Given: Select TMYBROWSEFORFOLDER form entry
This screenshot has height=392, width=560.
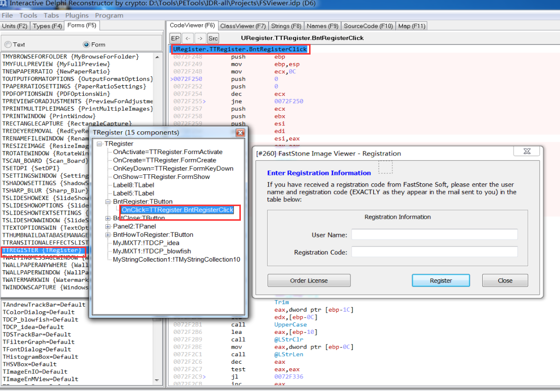Looking at the screenshot, I should 71,57.
